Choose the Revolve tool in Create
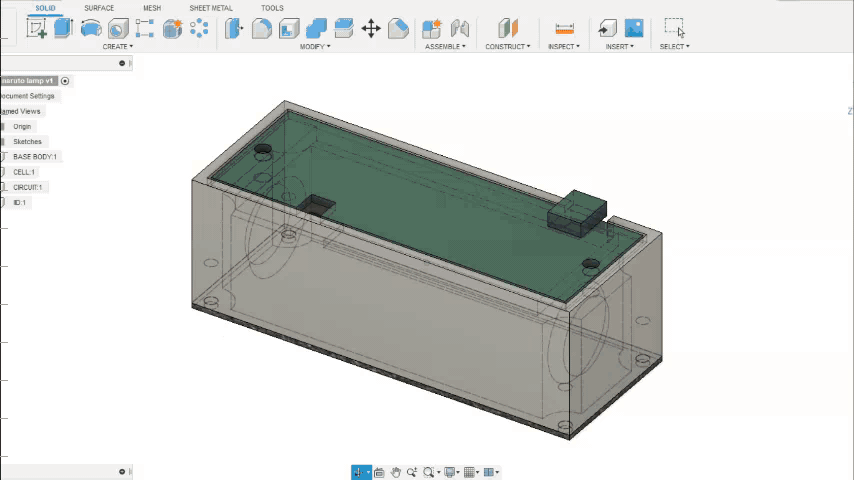The height and width of the screenshot is (480, 854). (x=91, y=28)
